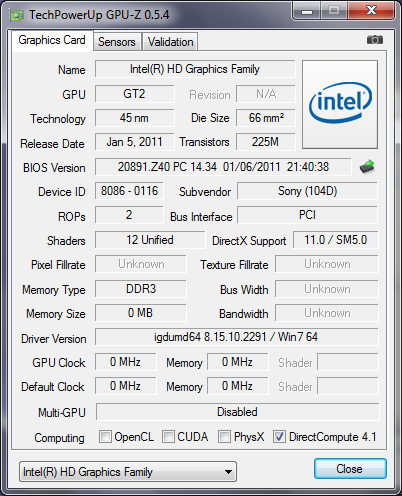Click the Name field Intel(R) HD Graphics Family
The image size is (402, 496).
click(195, 69)
